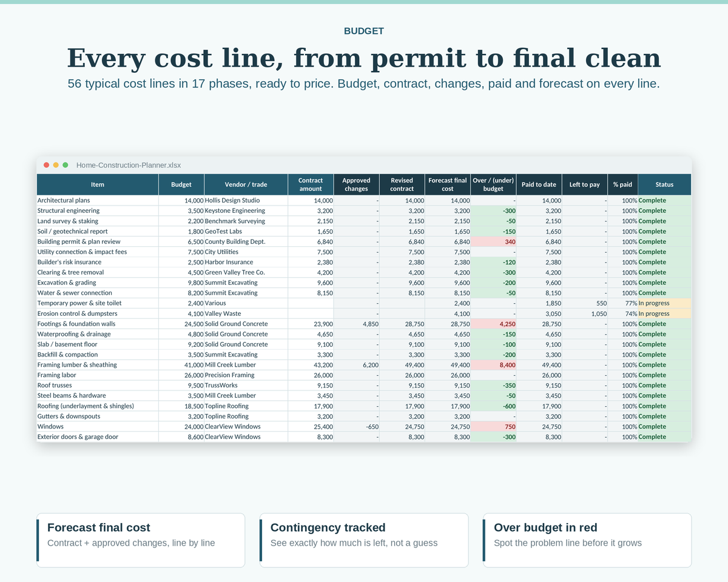The height and width of the screenshot is (582, 728).
Task: Select the Home-Construction-Planner.xlsx file title
Action: (x=129, y=165)
